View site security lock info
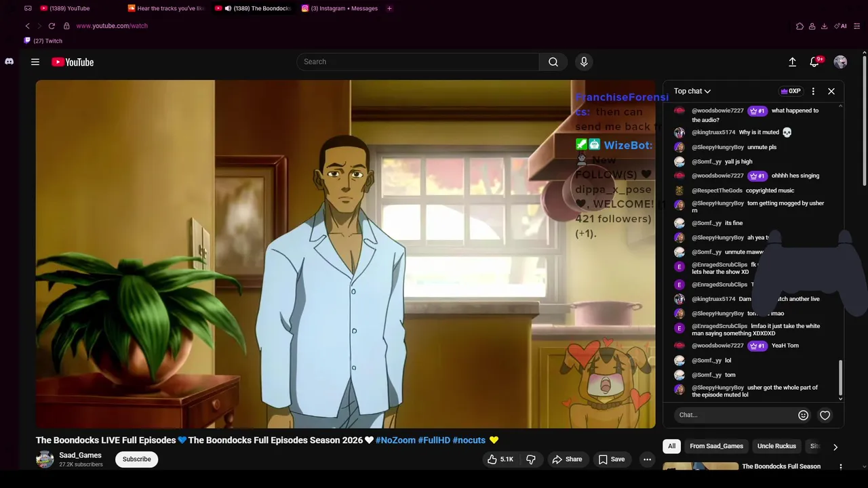The width and height of the screenshot is (868, 488). pos(66,26)
